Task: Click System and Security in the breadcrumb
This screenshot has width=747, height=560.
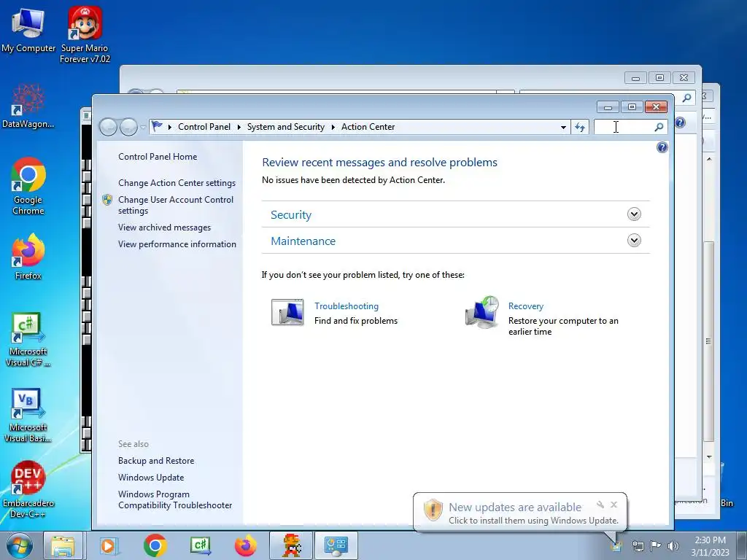Action: [x=285, y=127]
